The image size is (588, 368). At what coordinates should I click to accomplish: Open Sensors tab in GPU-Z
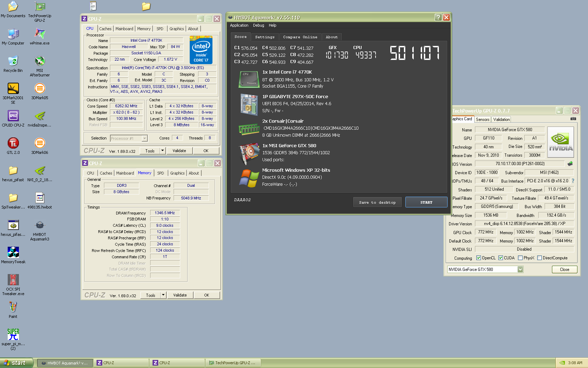(x=483, y=120)
